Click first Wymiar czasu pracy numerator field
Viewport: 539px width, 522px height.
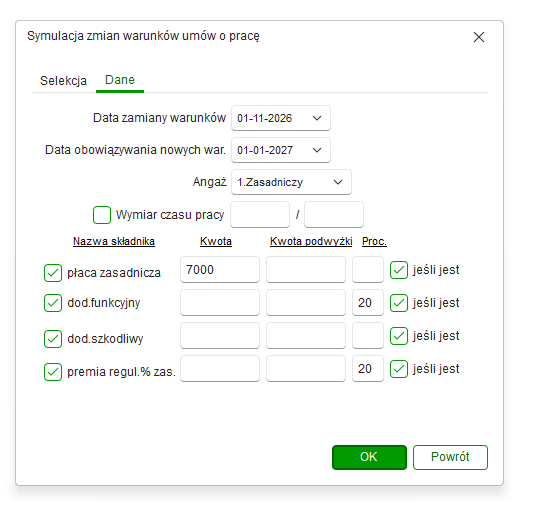coord(260,214)
